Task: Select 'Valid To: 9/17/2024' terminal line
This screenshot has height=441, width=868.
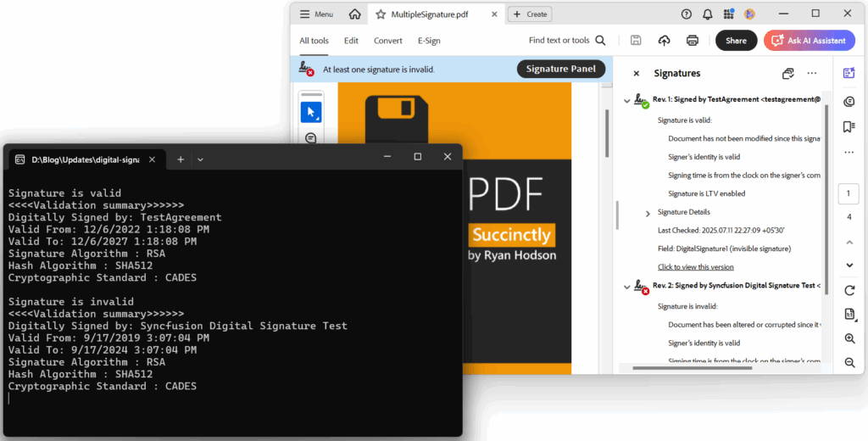Action: coord(103,350)
